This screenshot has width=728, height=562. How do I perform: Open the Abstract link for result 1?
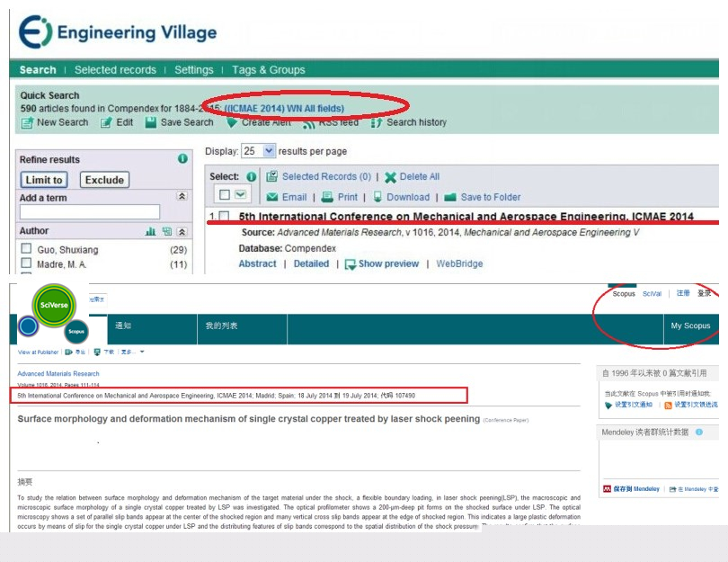click(257, 263)
